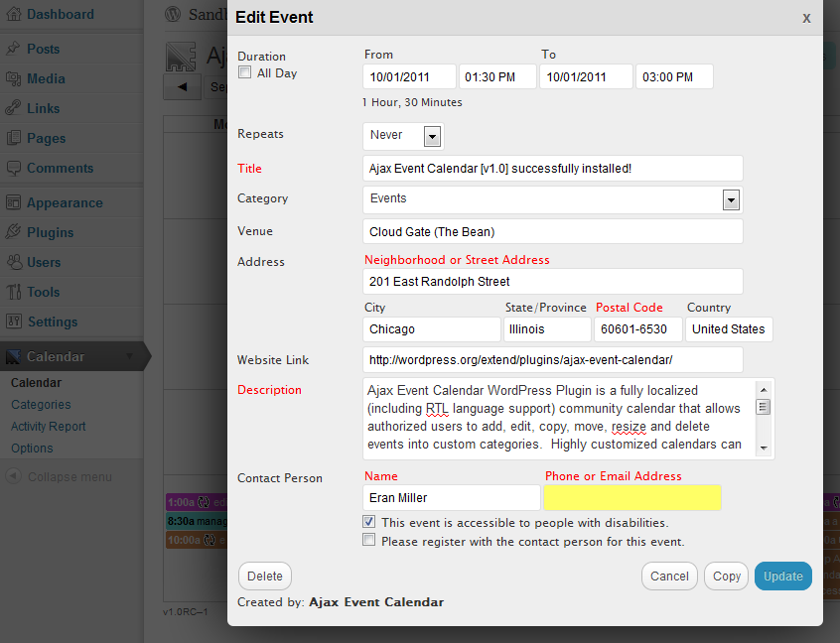Uncheck accessible to people with disabilities
Screen dimensions: 840x643
[368, 522]
